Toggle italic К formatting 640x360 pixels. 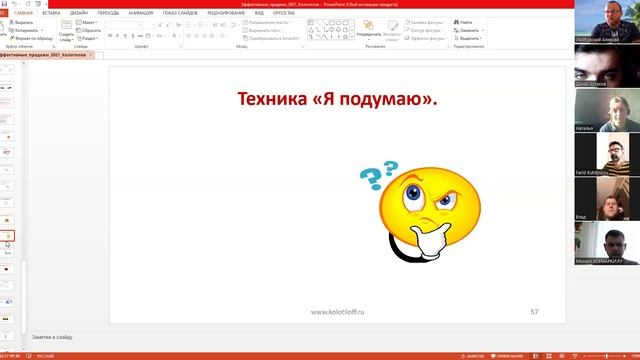(x=117, y=36)
